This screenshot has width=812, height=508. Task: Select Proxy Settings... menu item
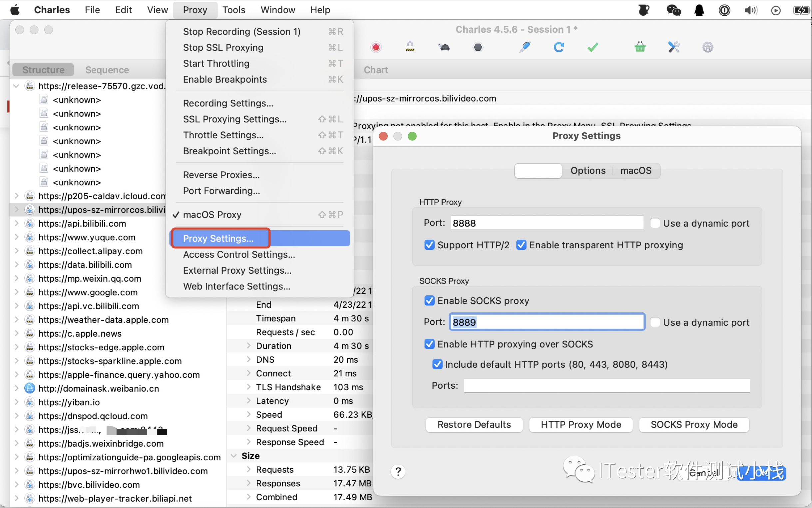pos(259,238)
